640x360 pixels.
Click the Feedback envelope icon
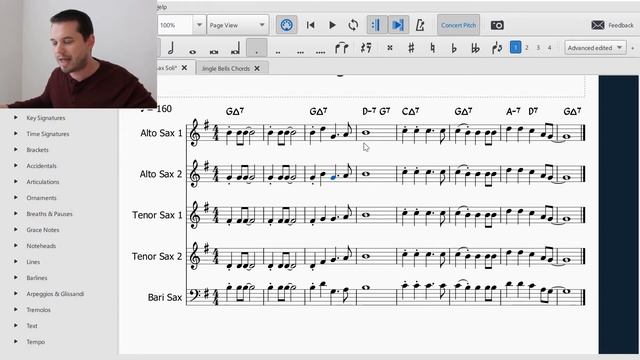598,25
